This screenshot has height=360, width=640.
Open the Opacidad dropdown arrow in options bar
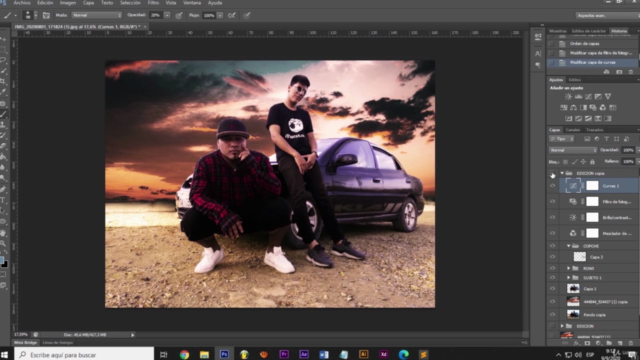click(x=167, y=15)
